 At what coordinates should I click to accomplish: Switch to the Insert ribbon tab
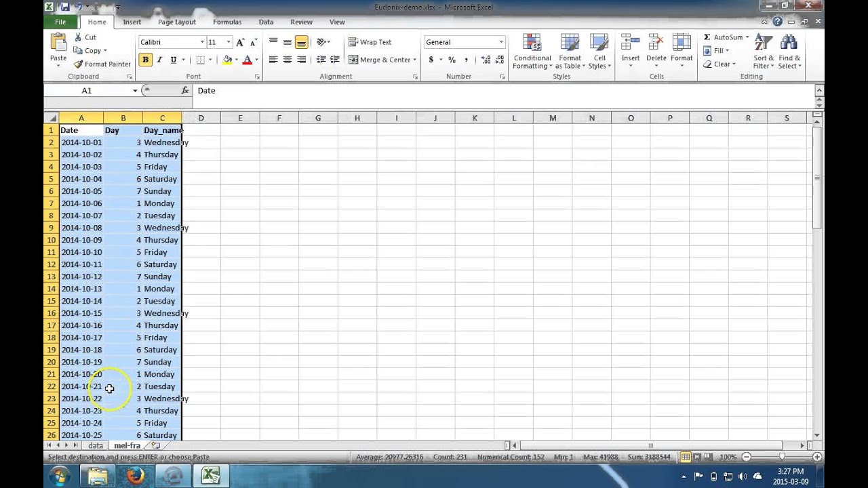[x=132, y=22]
